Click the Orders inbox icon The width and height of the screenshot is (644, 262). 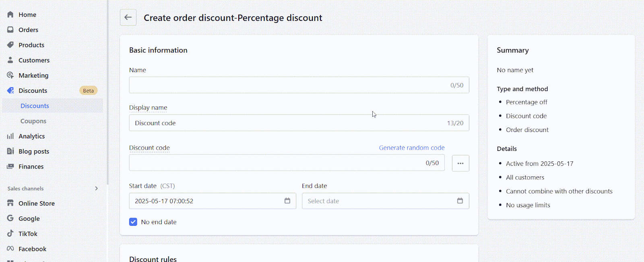(10, 30)
